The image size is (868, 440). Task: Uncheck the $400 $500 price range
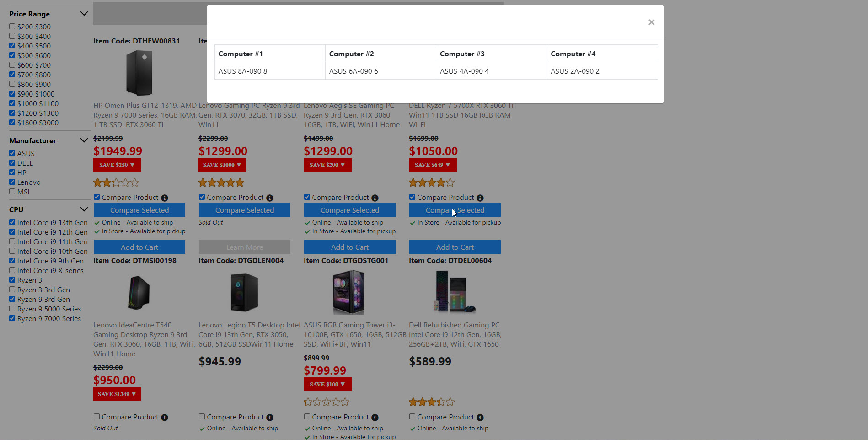point(12,46)
